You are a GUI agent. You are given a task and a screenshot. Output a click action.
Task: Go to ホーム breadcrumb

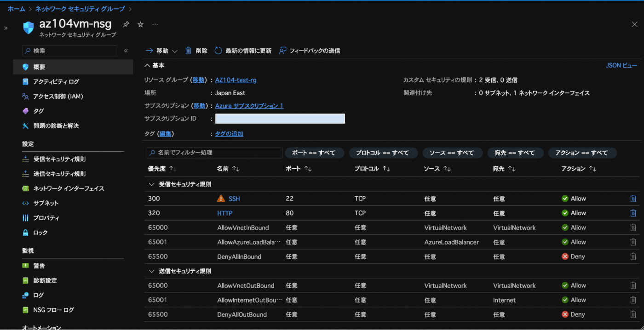[16, 9]
